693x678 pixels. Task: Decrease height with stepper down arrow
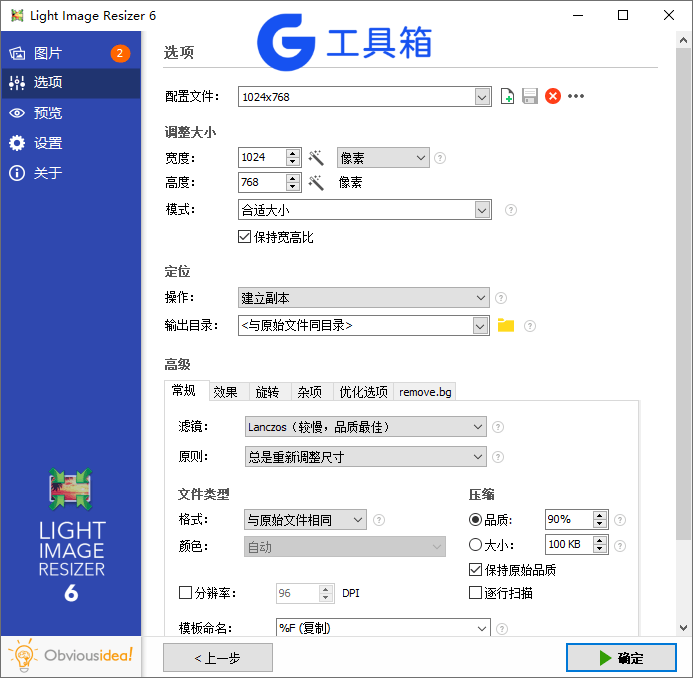(x=293, y=187)
